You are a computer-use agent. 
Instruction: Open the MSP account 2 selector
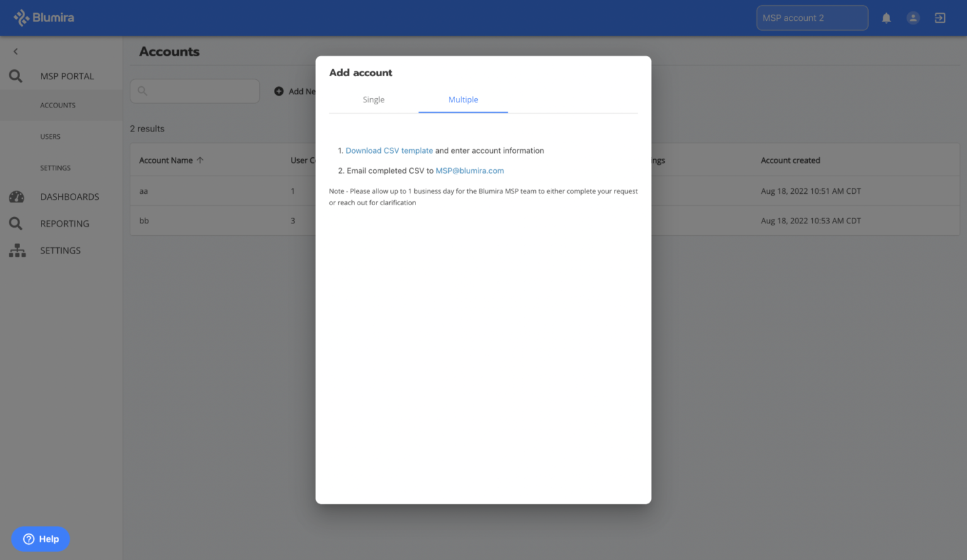811,18
